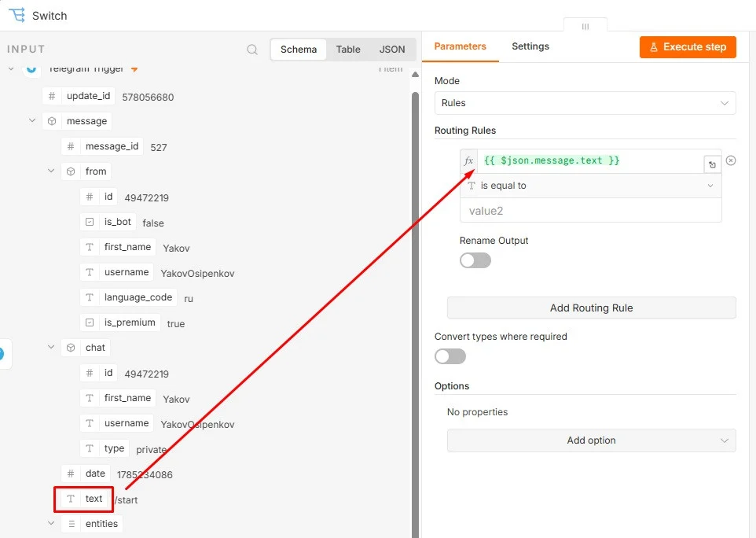This screenshot has height=538, width=756.
Task: Open the Settings tab
Action: click(x=530, y=46)
